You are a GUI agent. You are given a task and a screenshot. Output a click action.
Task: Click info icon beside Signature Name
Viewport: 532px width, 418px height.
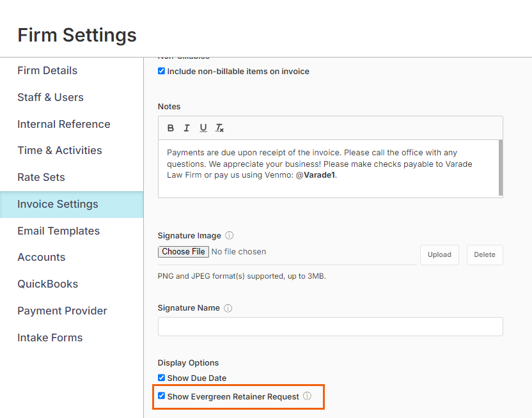tap(228, 308)
